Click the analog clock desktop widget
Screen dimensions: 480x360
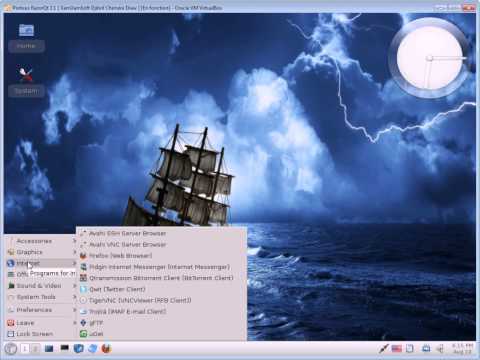pos(429,58)
